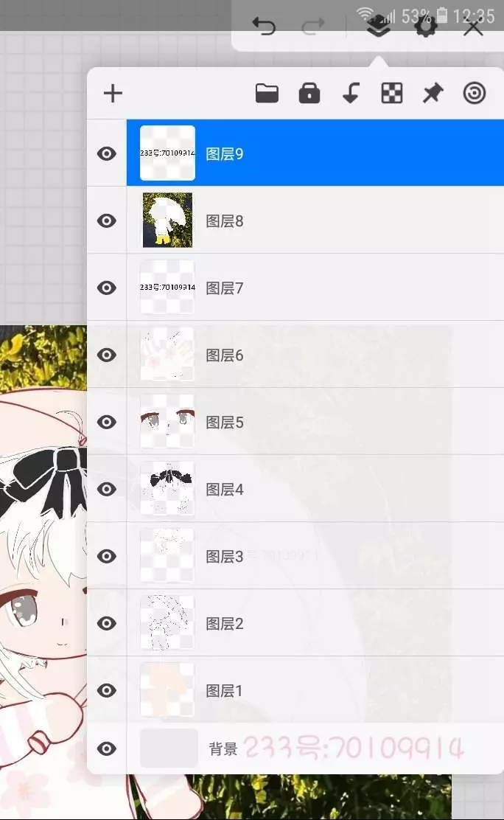The width and height of the screenshot is (504, 820).
Task: Pin the layers panel
Action: (x=433, y=94)
